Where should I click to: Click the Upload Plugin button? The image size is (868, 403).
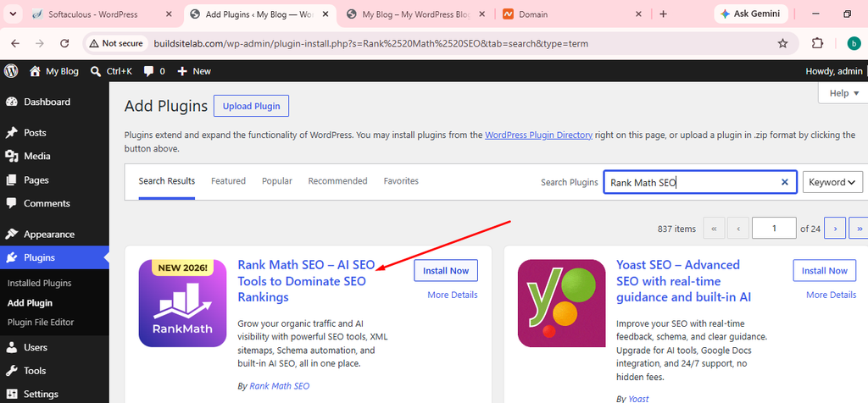coord(251,106)
